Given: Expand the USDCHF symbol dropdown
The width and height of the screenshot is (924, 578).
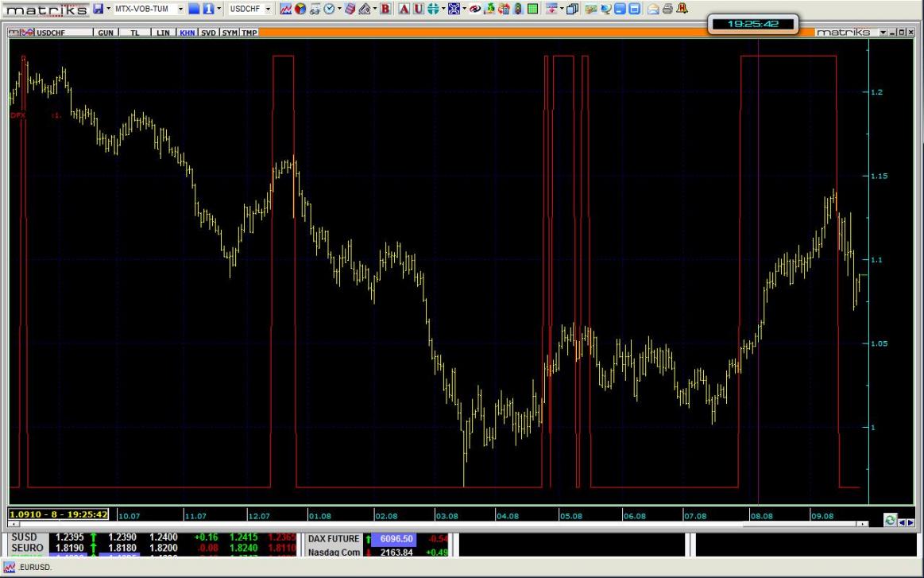Looking at the screenshot, I should click(267, 9).
